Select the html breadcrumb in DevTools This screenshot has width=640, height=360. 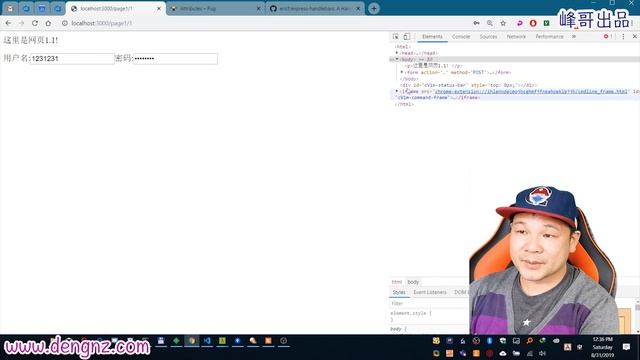tap(396, 282)
